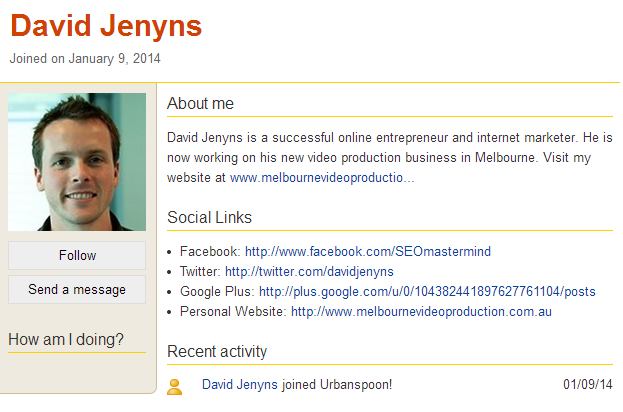Click the joined Urbanspoon! activity text
The height and width of the screenshot is (412, 623).
(x=337, y=385)
